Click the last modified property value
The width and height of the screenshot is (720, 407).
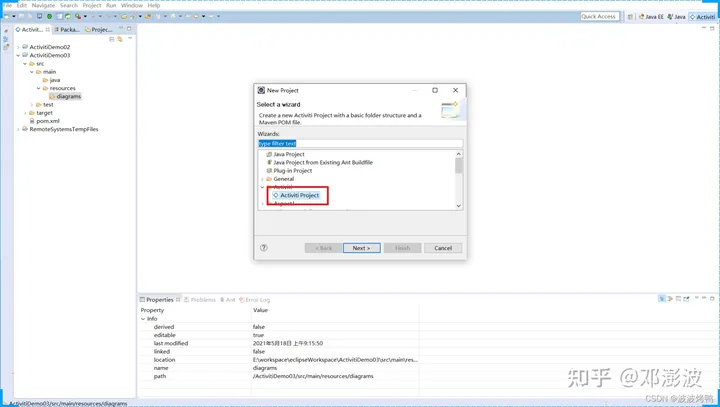(x=288, y=344)
